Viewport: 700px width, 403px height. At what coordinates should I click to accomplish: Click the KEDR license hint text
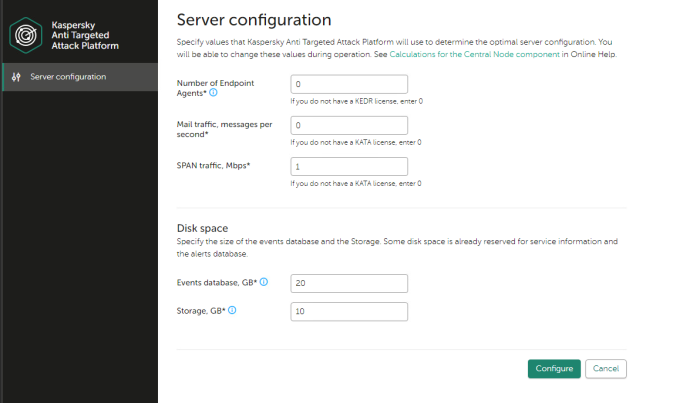pos(357,101)
